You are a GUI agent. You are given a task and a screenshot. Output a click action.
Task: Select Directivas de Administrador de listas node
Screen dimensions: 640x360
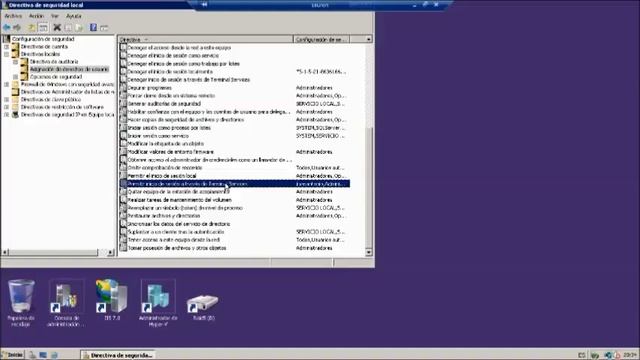click(x=67, y=92)
